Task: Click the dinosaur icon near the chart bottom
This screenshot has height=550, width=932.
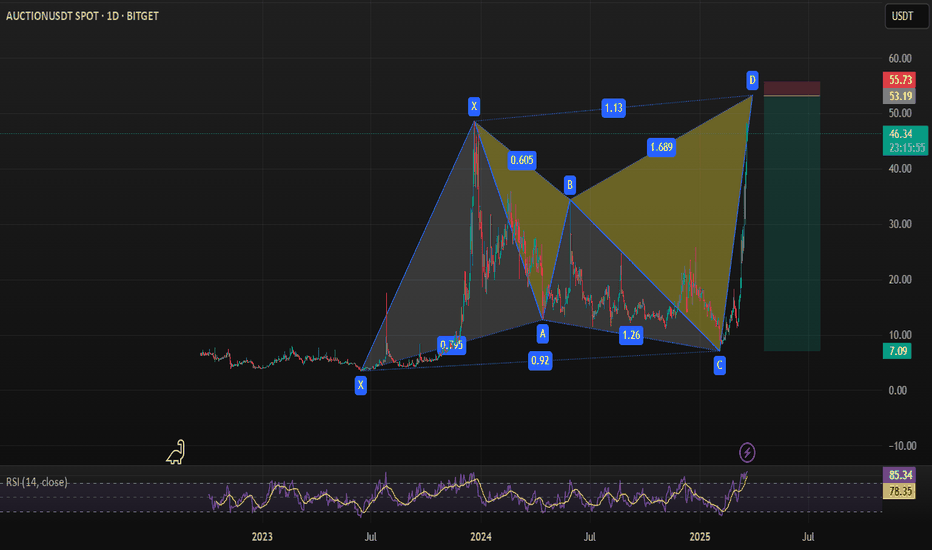Action: pyautogui.click(x=176, y=452)
